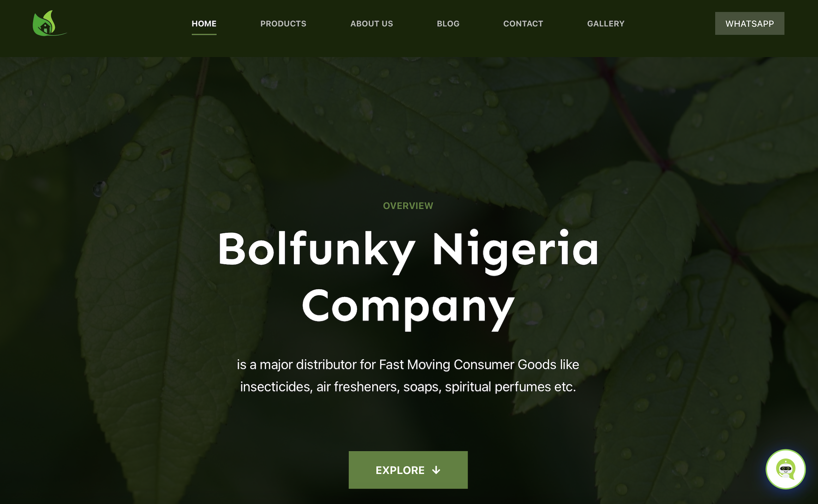Navigate to About Us
Image resolution: width=818 pixels, height=504 pixels.
372,24
